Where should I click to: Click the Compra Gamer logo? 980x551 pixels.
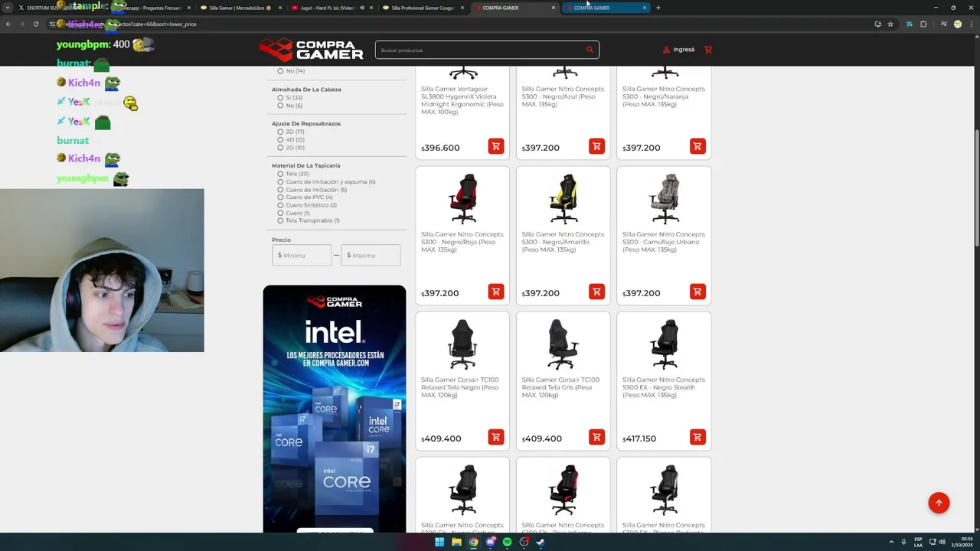click(x=311, y=50)
